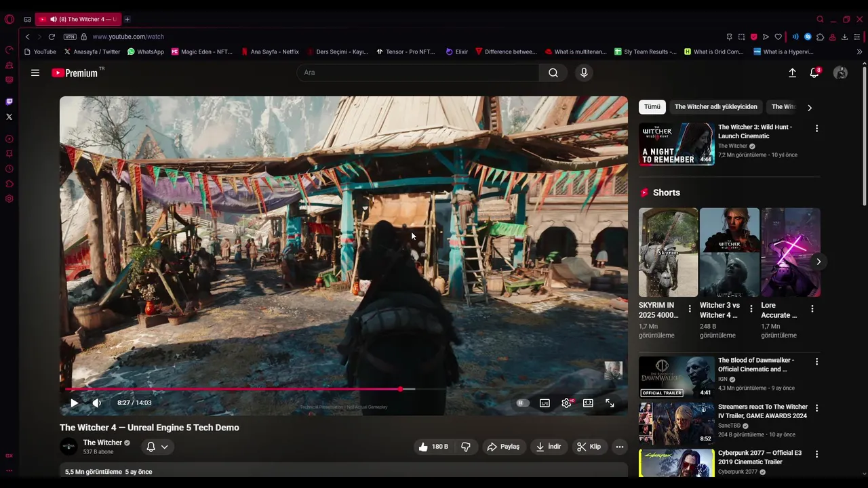Image resolution: width=868 pixels, height=488 pixels.
Task: Open Opera sidebar settings gear
Action: tap(9, 199)
